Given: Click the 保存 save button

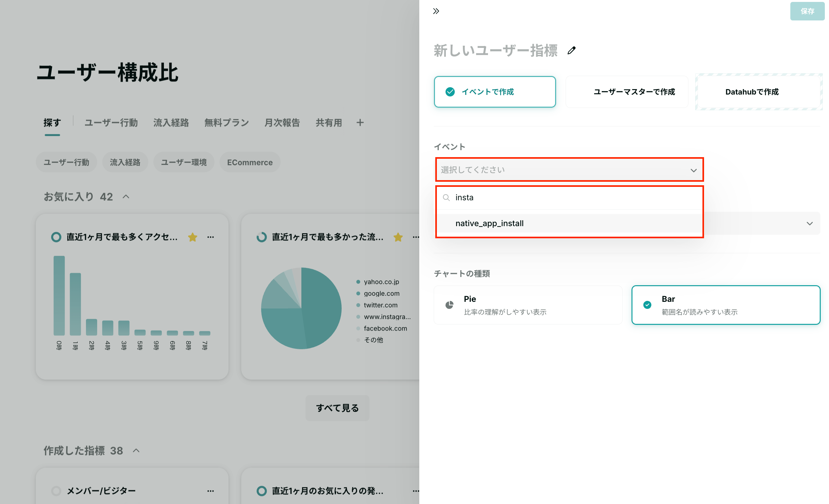Looking at the screenshot, I should pos(807,11).
